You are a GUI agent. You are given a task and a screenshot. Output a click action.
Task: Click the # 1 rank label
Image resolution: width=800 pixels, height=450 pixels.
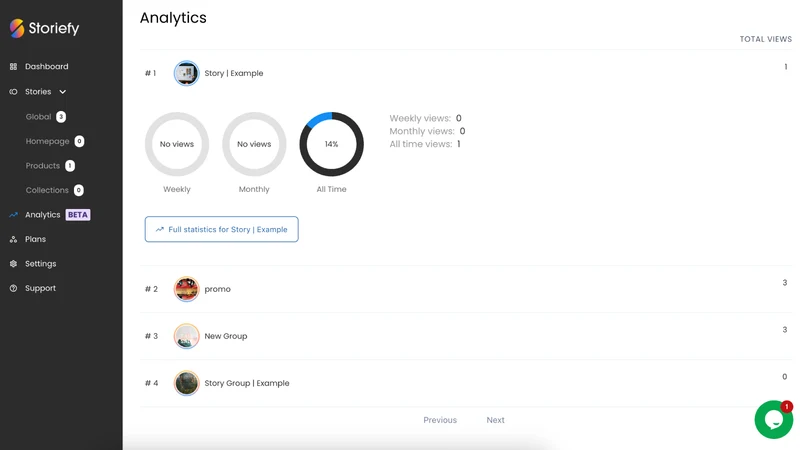coord(151,73)
